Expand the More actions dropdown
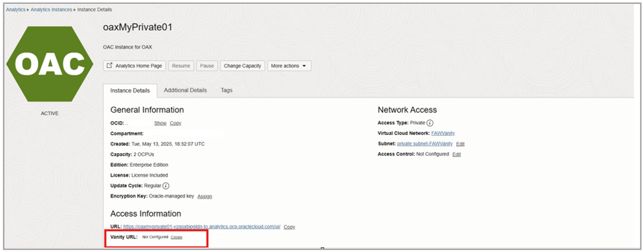644x252 pixels. [x=289, y=66]
